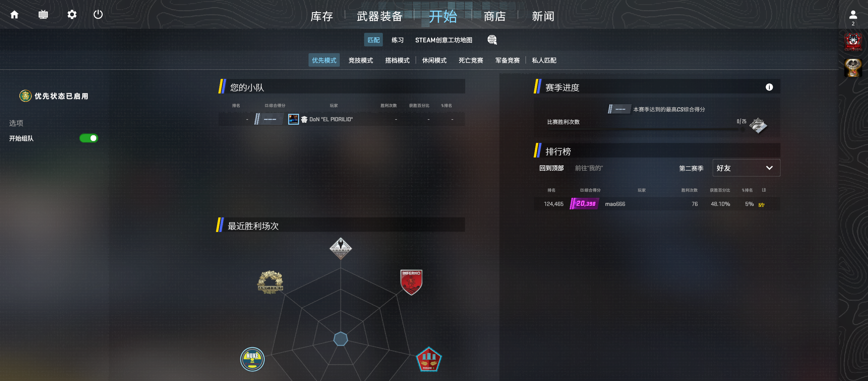Select the Nuke map badge

tap(252, 359)
